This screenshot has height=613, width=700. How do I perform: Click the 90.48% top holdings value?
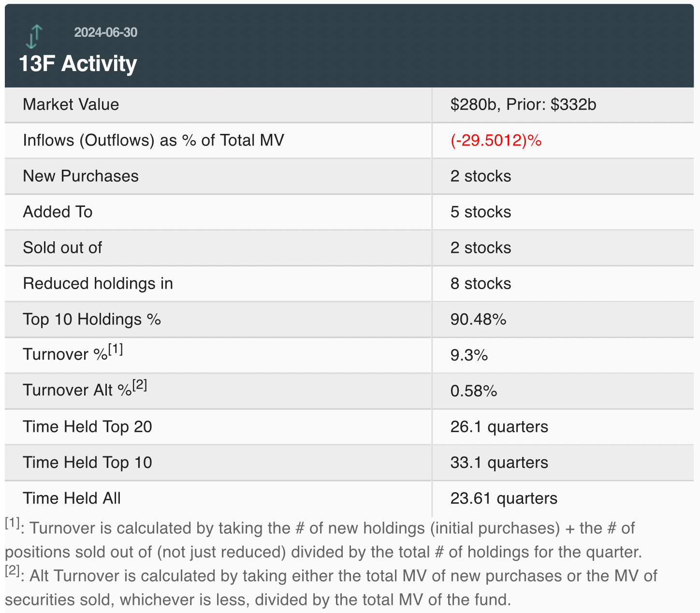tap(478, 319)
